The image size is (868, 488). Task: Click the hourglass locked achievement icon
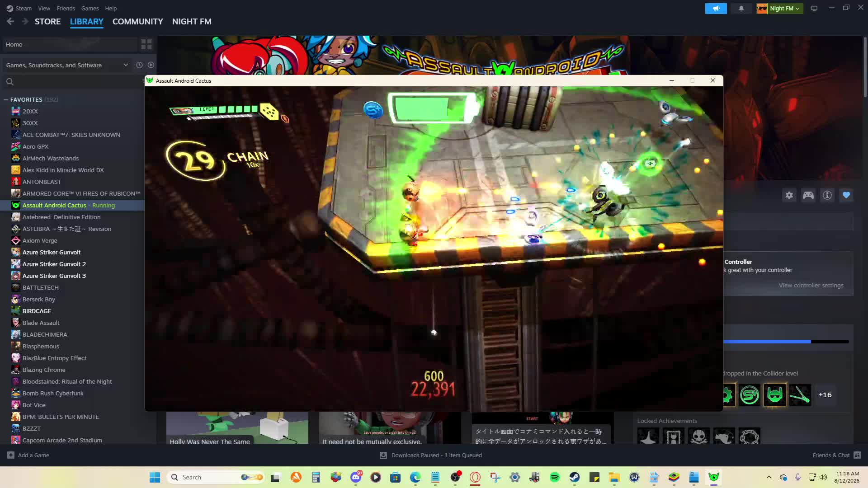click(674, 436)
